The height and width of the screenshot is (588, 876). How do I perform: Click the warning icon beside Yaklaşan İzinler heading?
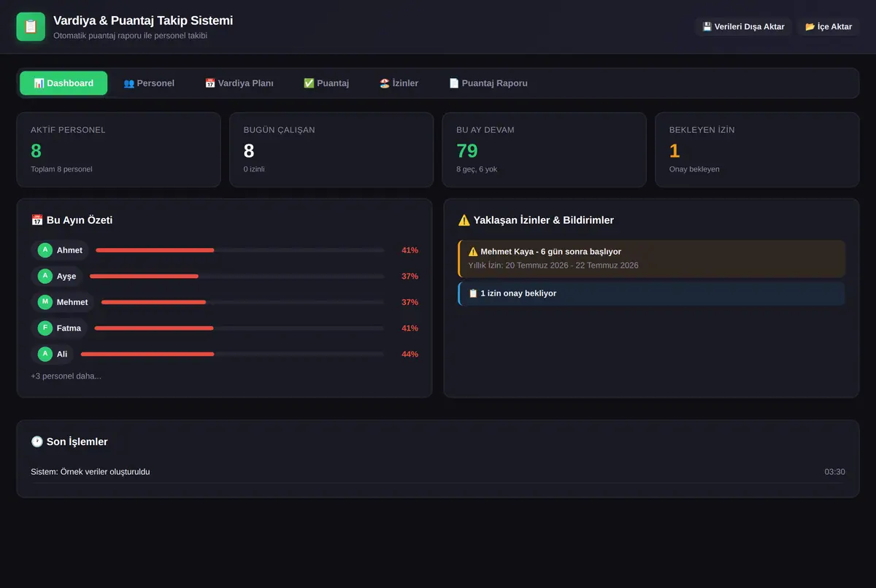pos(464,220)
